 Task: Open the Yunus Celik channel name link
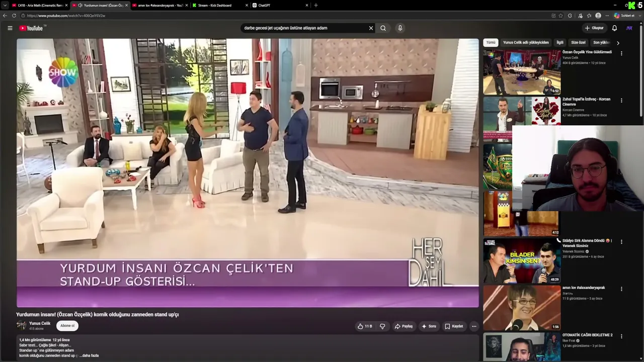(x=40, y=323)
